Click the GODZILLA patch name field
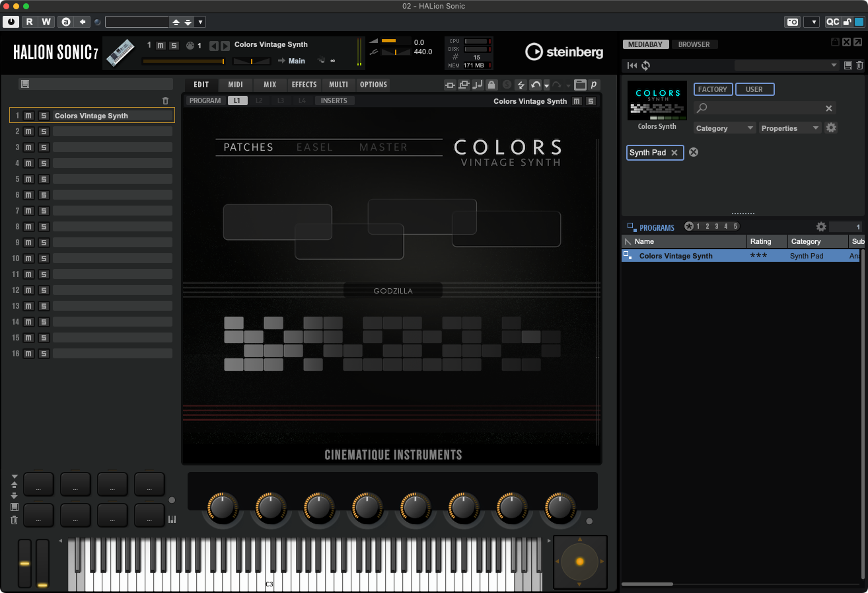Viewport: 868px width, 593px height. point(393,291)
